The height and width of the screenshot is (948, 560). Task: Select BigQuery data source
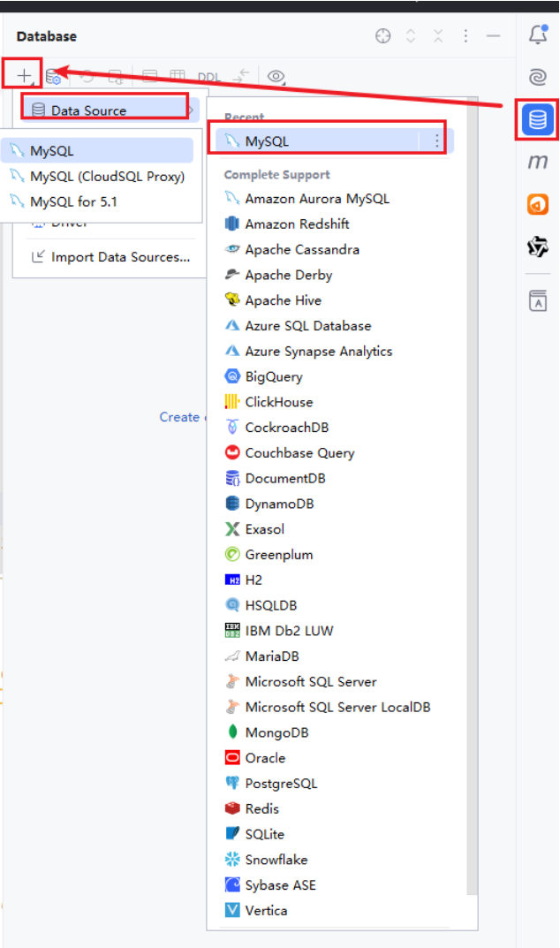(x=264, y=376)
